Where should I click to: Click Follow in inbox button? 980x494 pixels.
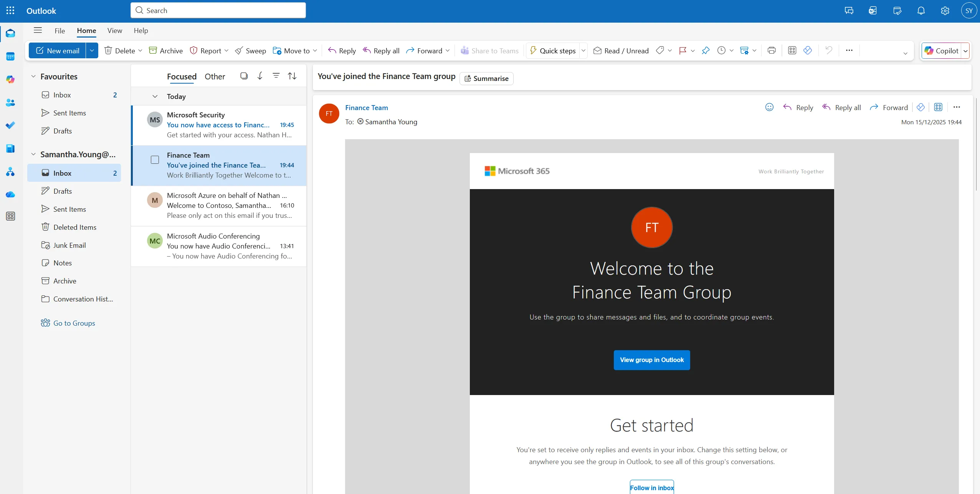(x=652, y=487)
